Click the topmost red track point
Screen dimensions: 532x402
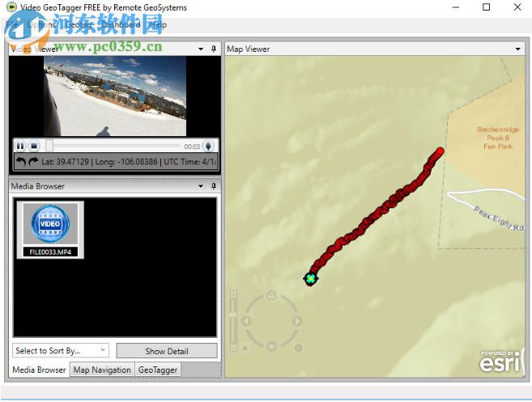(440, 151)
